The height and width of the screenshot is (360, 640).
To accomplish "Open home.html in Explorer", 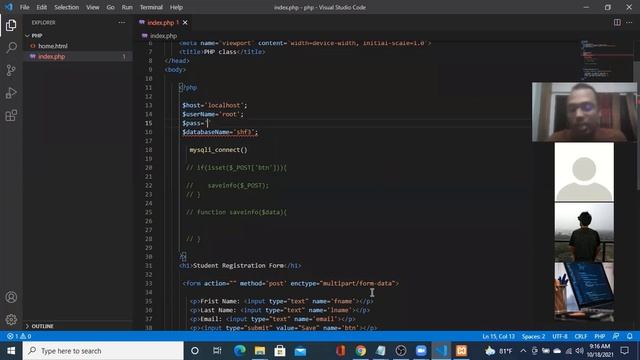I will click(53, 46).
